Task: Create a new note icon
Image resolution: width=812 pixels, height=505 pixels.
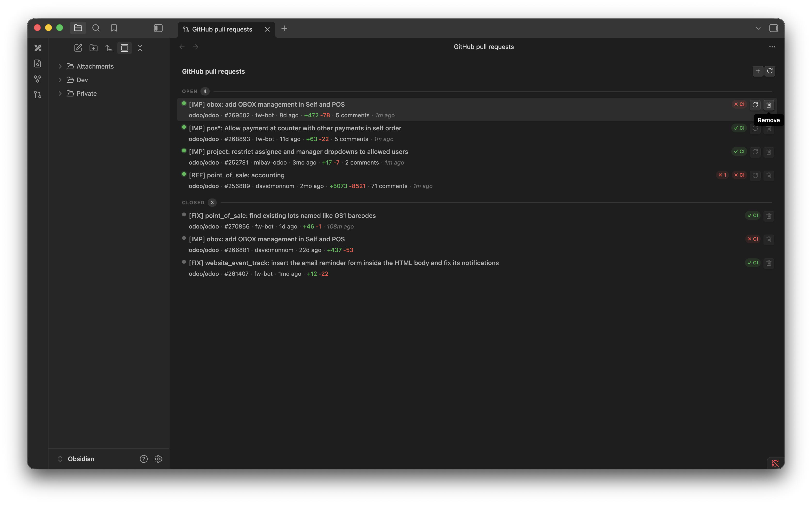Action: [x=78, y=48]
